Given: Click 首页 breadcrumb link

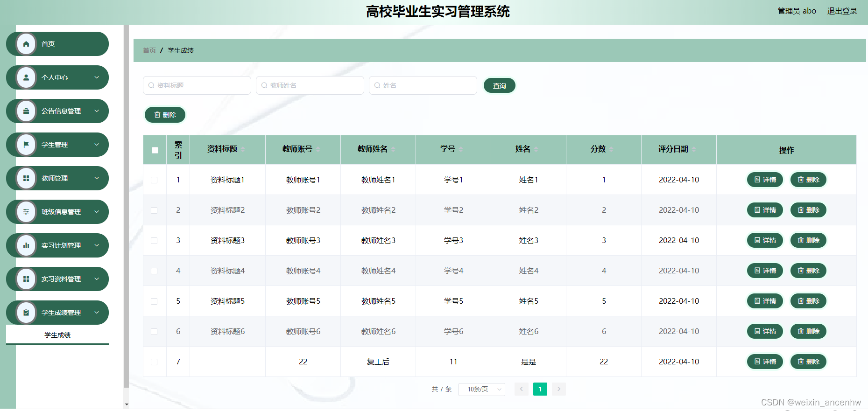Looking at the screenshot, I should tap(149, 50).
